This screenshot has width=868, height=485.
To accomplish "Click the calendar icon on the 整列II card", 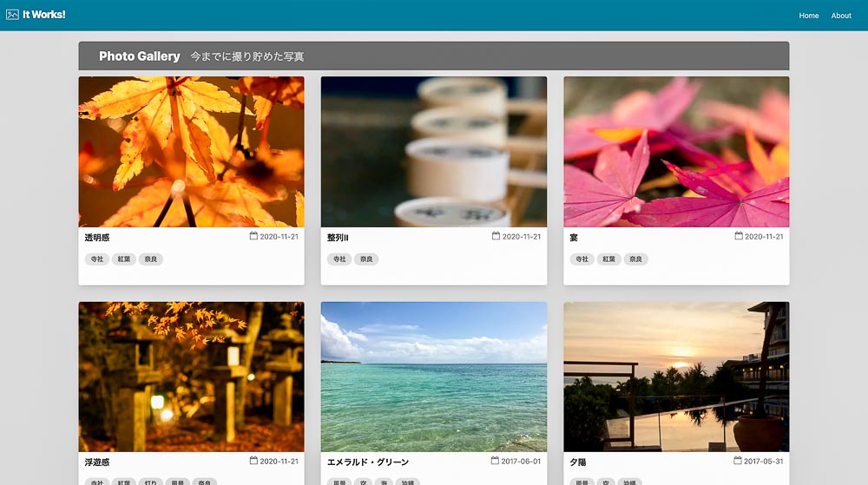I will pyautogui.click(x=496, y=236).
